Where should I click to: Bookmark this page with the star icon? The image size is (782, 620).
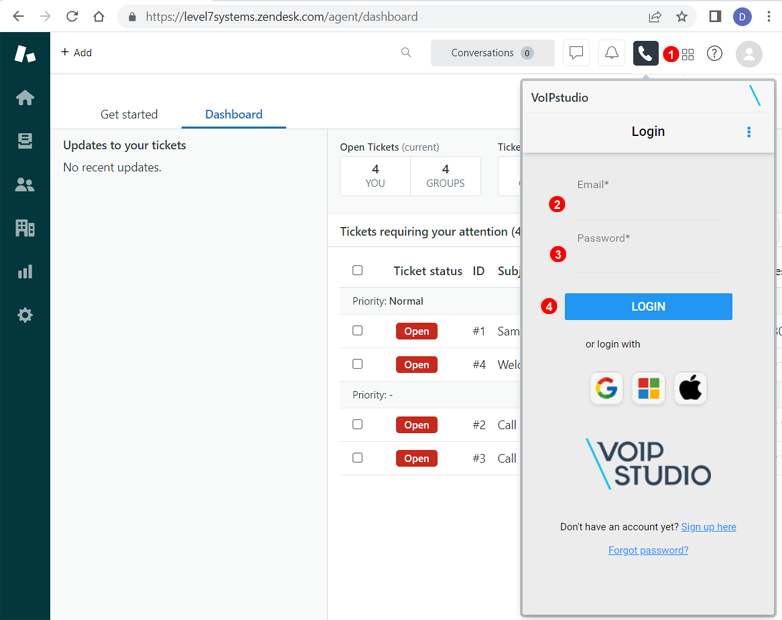[682, 16]
